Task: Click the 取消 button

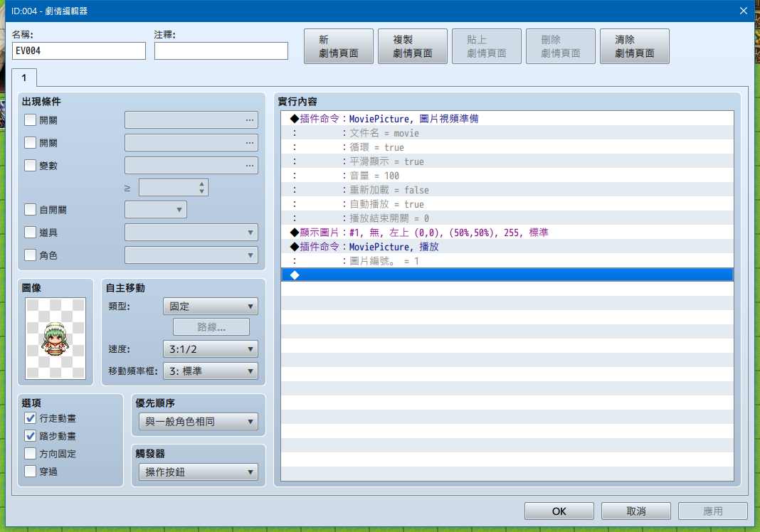Action: [636, 511]
